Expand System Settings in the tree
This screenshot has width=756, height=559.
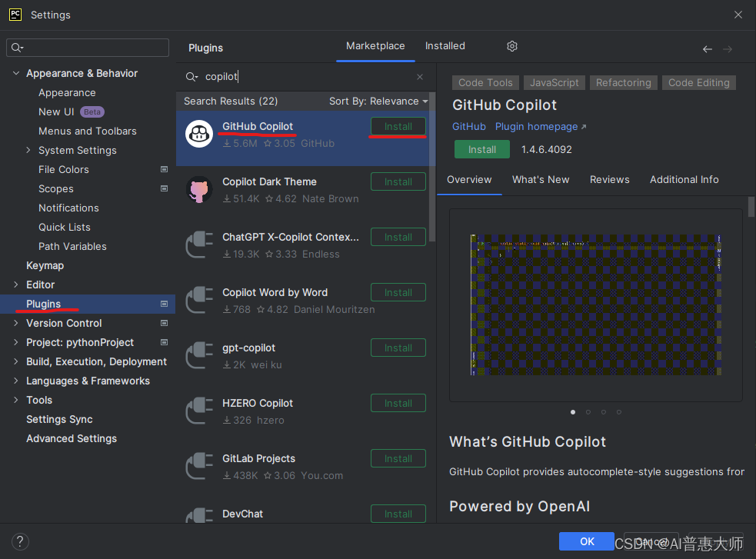coord(28,151)
